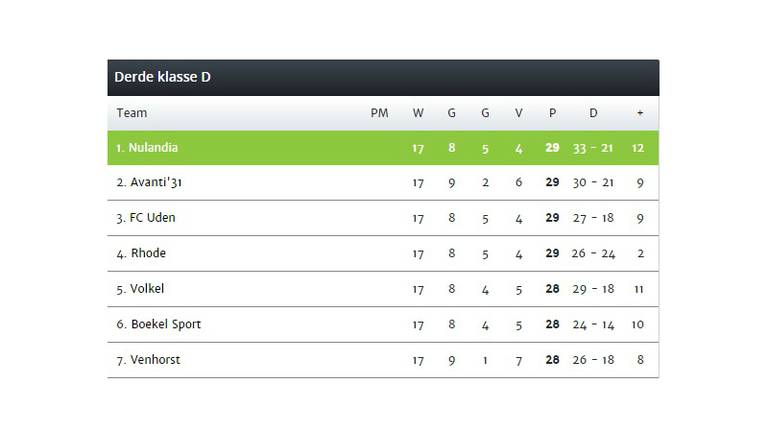Image resolution: width=768 pixels, height=432 pixels.
Task: Select the Volkel team name
Action: point(147,288)
